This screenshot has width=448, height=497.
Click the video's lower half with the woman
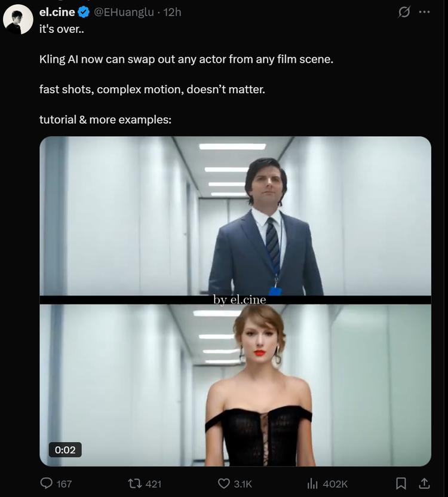coord(235,385)
